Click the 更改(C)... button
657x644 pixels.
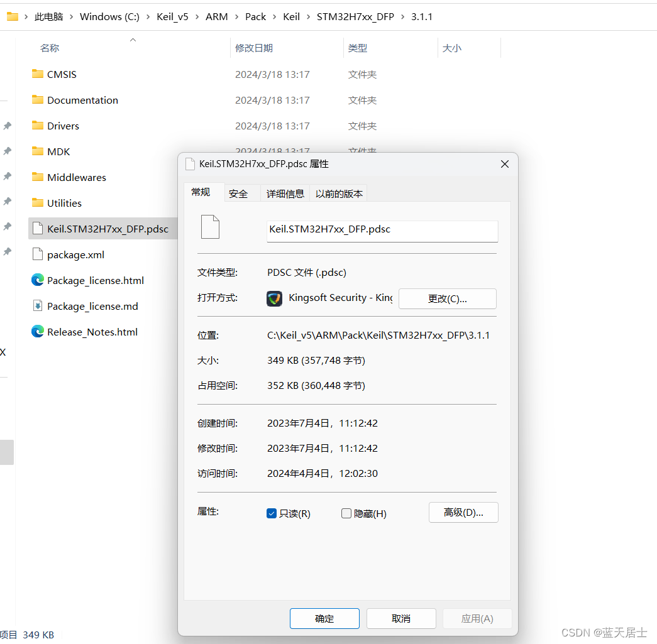point(448,298)
